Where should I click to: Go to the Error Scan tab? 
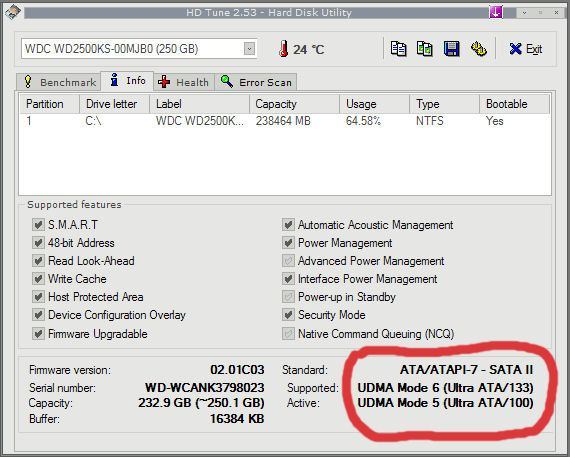point(256,82)
